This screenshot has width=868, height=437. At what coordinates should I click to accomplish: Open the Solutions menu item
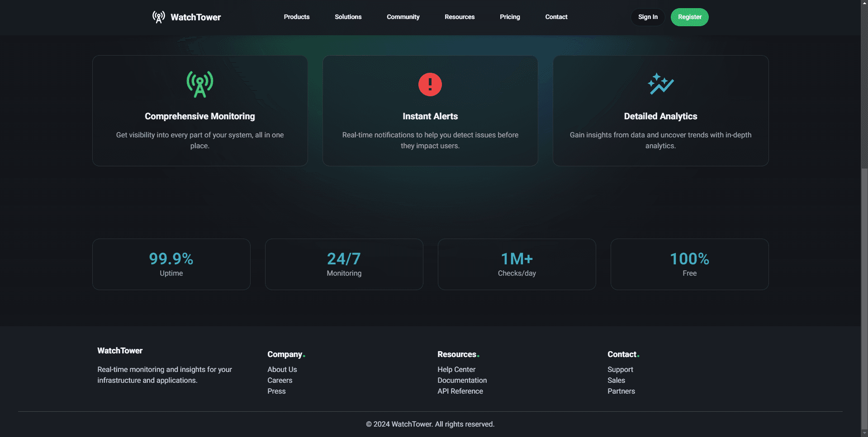click(348, 17)
